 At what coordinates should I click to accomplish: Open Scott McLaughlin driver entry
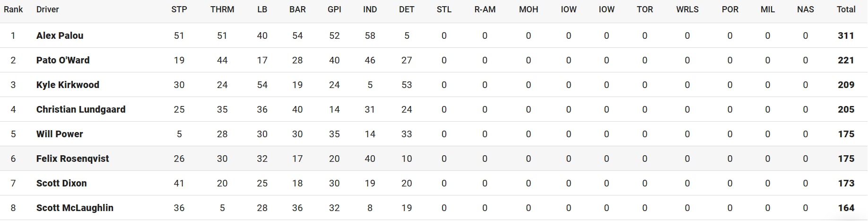coord(75,208)
